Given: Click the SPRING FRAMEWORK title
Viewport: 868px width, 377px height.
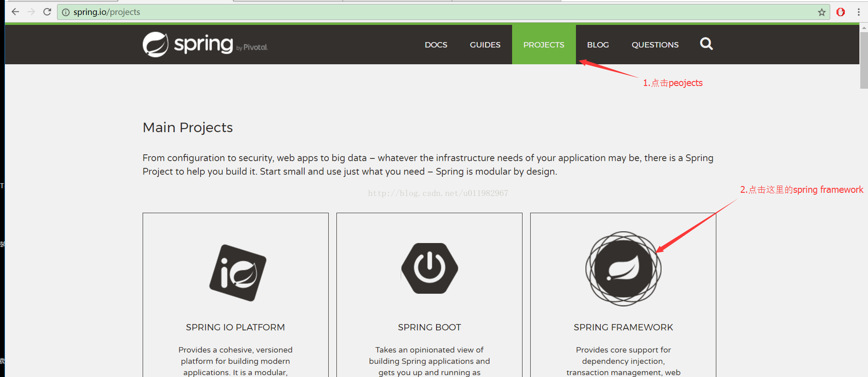Looking at the screenshot, I should pyautogui.click(x=623, y=327).
